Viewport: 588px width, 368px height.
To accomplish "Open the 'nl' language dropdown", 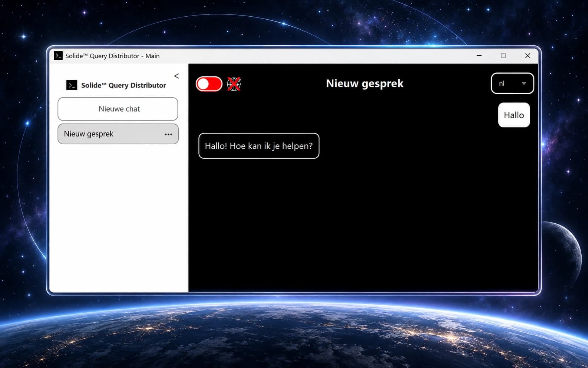I will (x=512, y=83).
